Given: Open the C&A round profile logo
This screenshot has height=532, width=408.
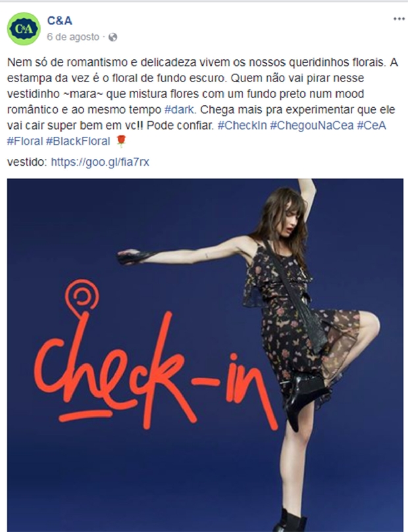Looking at the screenshot, I should point(24,29).
